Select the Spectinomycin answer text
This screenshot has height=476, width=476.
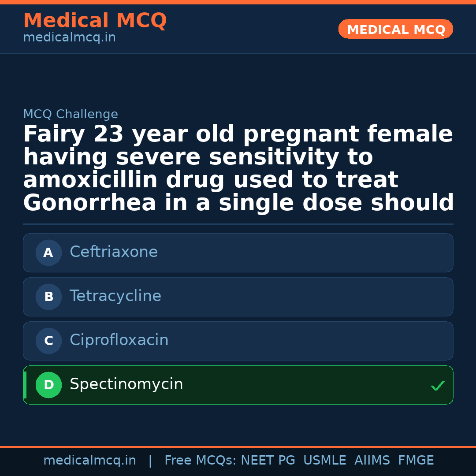(x=126, y=384)
